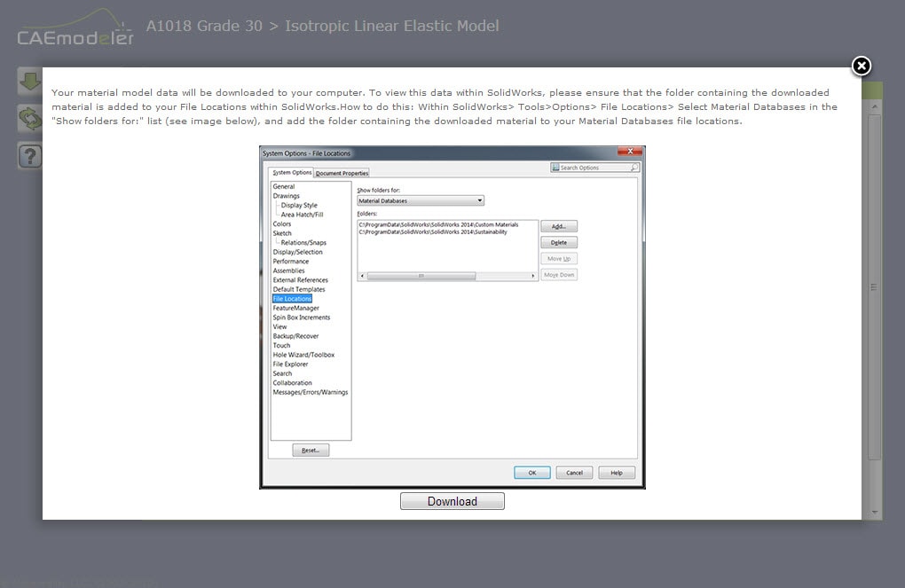Click the magnifier icon beside Search Options

coord(635,168)
